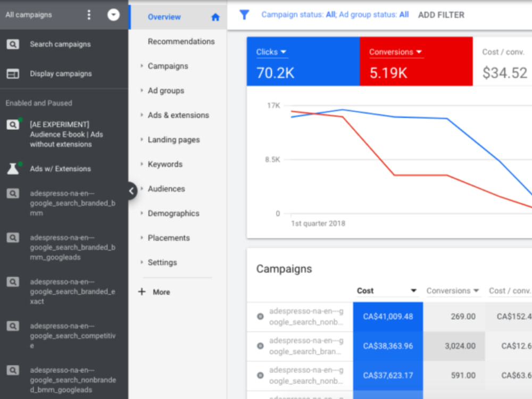532x399 pixels.
Task: Expand the All campaigns round dropdown arrow
Action: coord(113,14)
